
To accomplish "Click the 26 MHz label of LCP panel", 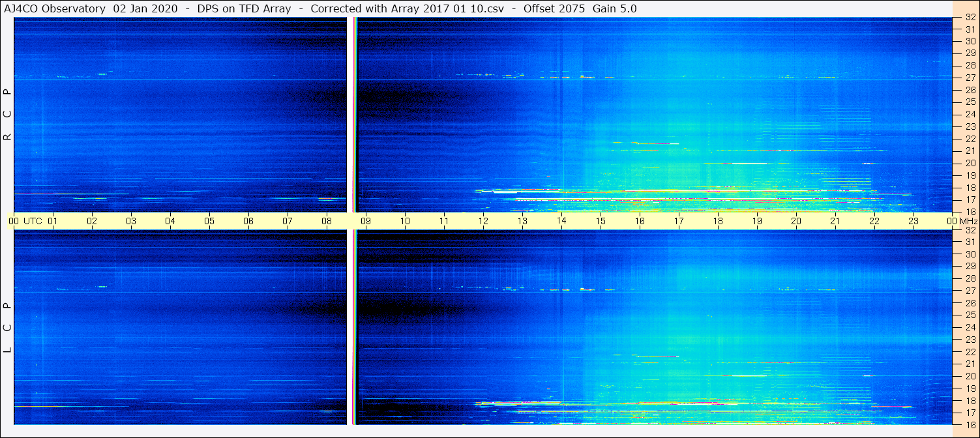I will 970,302.
